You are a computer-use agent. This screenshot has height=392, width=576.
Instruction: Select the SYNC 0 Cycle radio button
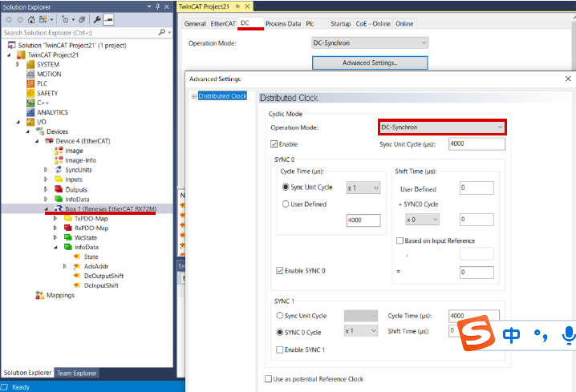click(x=279, y=332)
